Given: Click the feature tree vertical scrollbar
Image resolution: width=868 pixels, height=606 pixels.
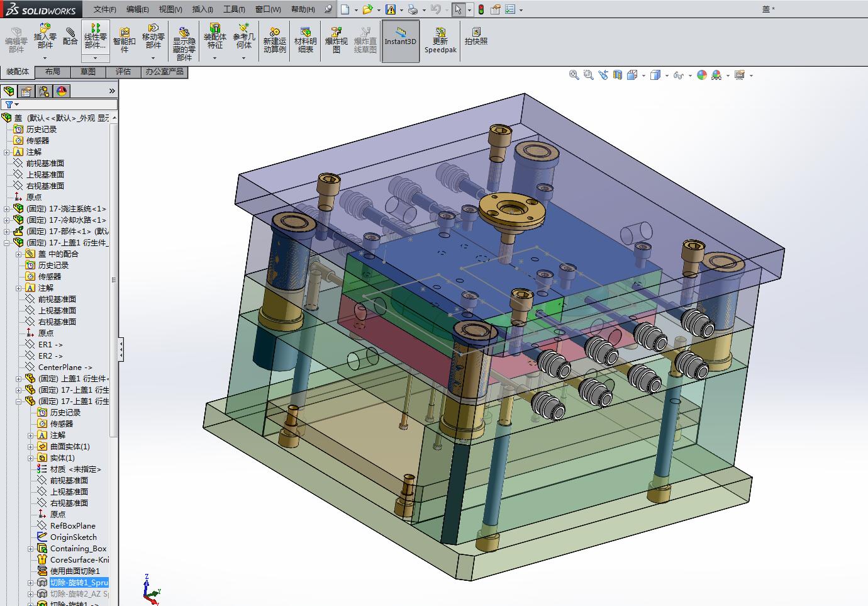Looking at the screenshot, I should click(114, 280).
